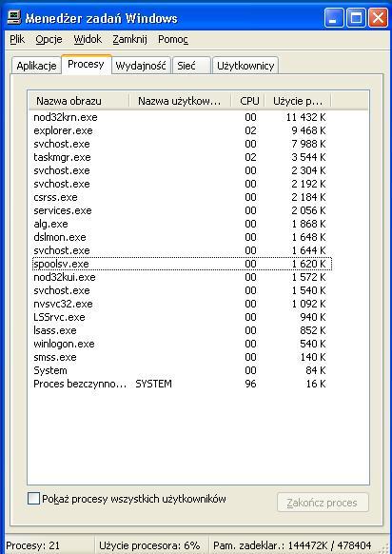This screenshot has height=554, width=392.
Task: Sort by the Użycie p... memory column header
Action: tap(298, 101)
